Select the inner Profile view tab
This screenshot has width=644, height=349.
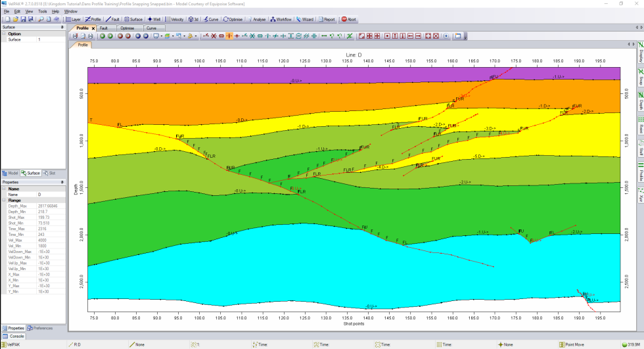tap(81, 45)
